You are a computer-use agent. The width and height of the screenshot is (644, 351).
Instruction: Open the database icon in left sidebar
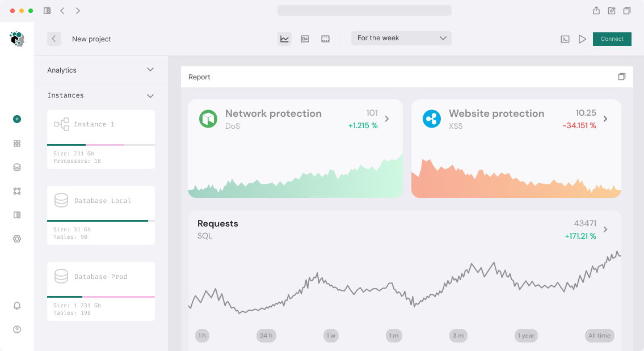(17, 167)
